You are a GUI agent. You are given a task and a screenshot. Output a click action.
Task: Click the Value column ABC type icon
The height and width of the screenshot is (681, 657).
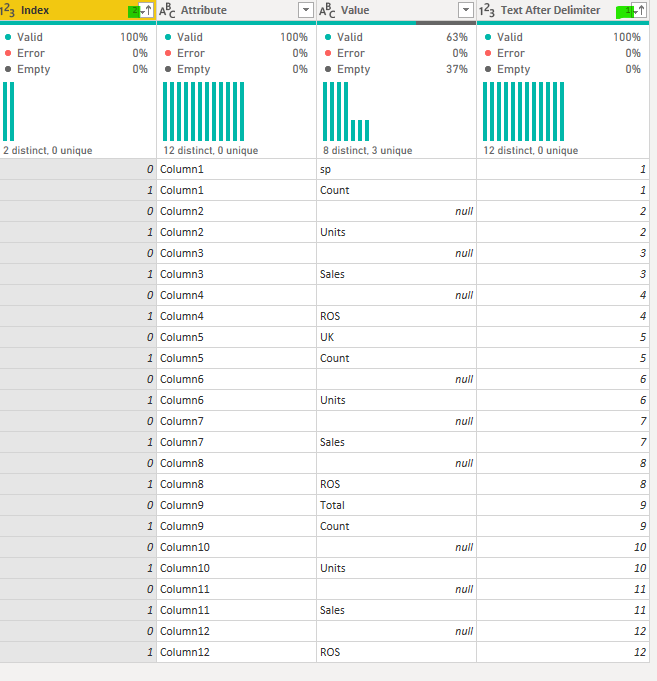coord(327,10)
